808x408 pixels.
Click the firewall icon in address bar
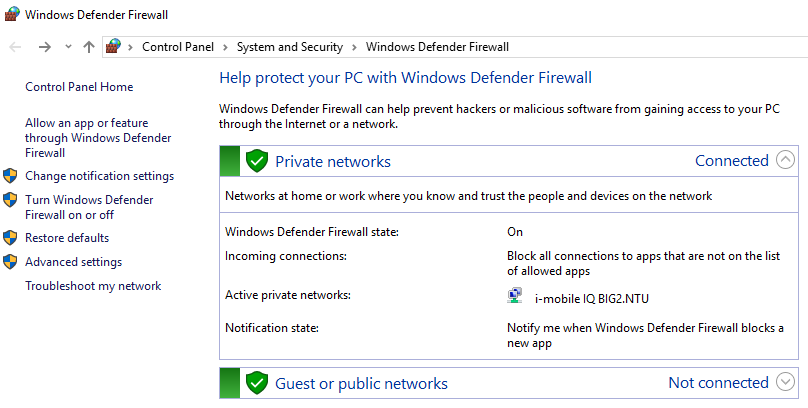coord(114,47)
